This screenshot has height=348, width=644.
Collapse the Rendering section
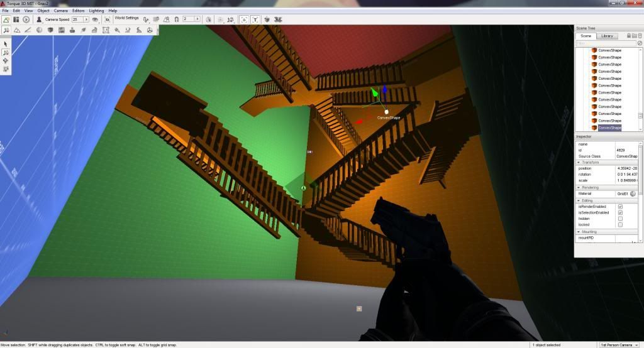click(579, 187)
